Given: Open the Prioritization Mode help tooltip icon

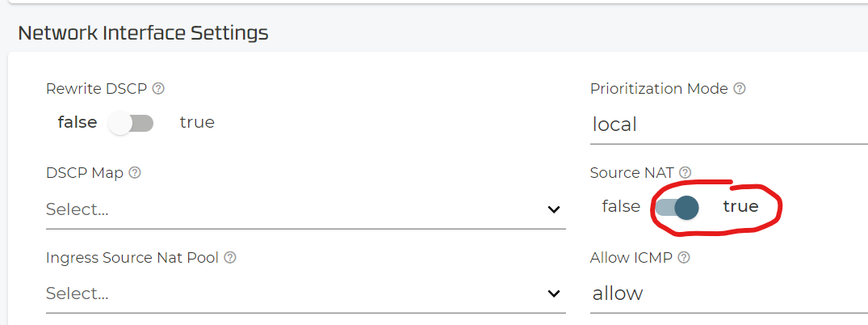Looking at the screenshot, I should coord(740,89).
